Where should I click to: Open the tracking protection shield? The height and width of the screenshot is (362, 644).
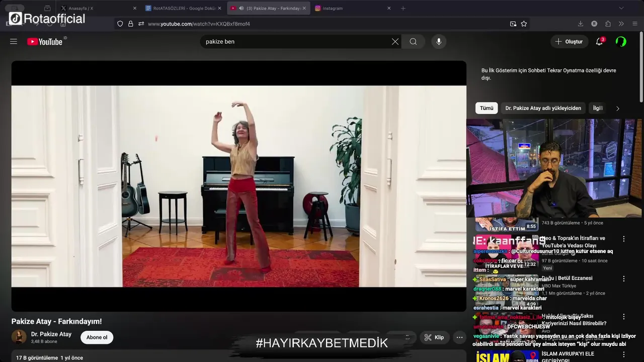click(120, 24)
